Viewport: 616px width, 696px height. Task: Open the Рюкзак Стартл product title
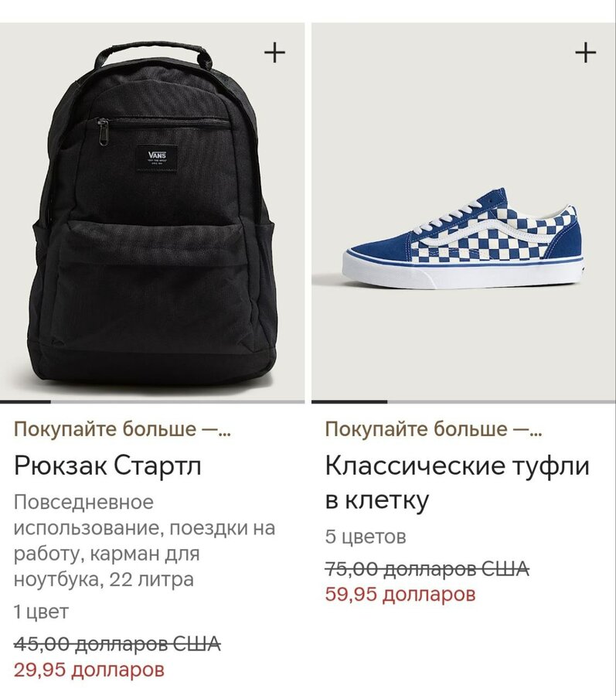[x=107, y=466]
